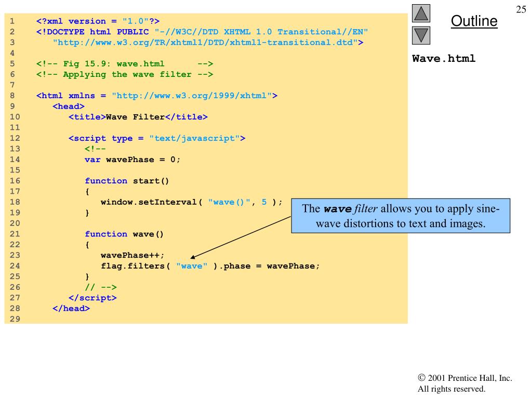Click 'All rights reserved.' text

point(451,389)
